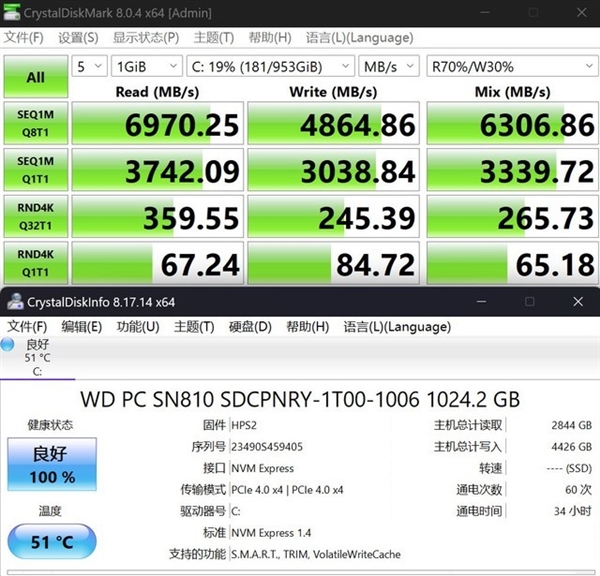The width and height of the screenshot is (600, 576).
Task: Open the 设置(S) menu in CrystalDiskMark
Action: (78, 37)
